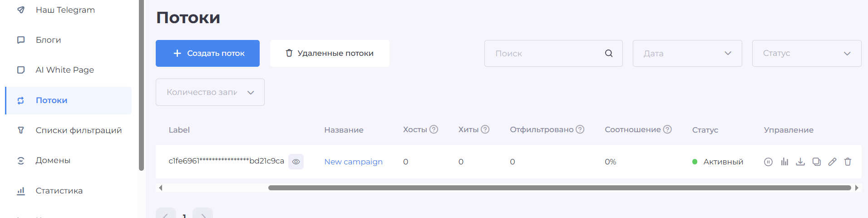Delete the New campaign with trash icon
The width and height of the screenshot is (868, 218).
coord(848,162)
